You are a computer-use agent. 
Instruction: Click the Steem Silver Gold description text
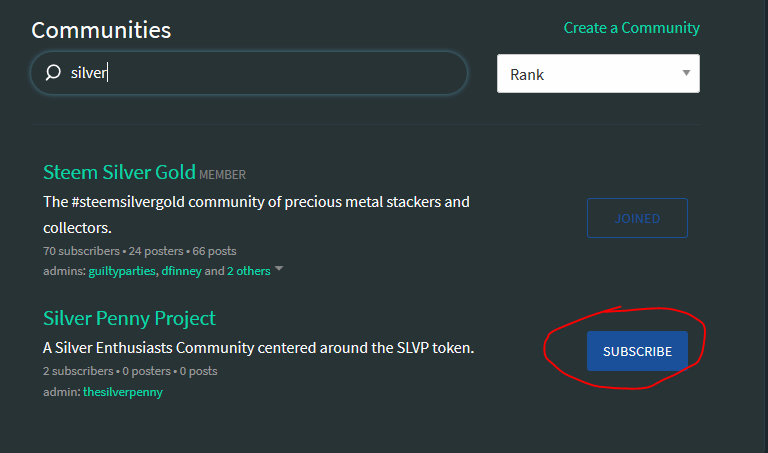pyautogui.click(x=256, y=215)
